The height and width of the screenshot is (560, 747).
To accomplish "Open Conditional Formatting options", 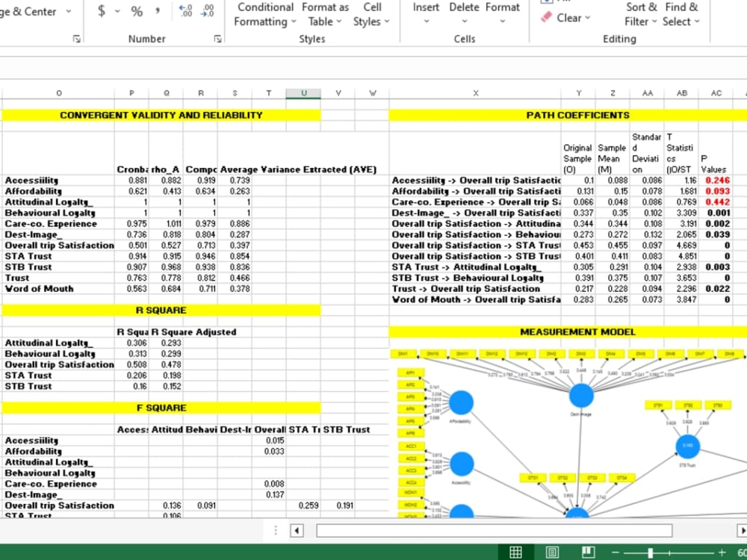I will pyautogui.click(x=264, y=15).
